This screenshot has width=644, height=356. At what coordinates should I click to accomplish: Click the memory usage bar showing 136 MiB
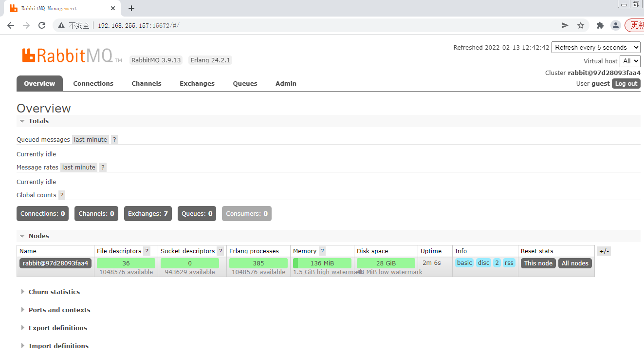pos(322,263)
